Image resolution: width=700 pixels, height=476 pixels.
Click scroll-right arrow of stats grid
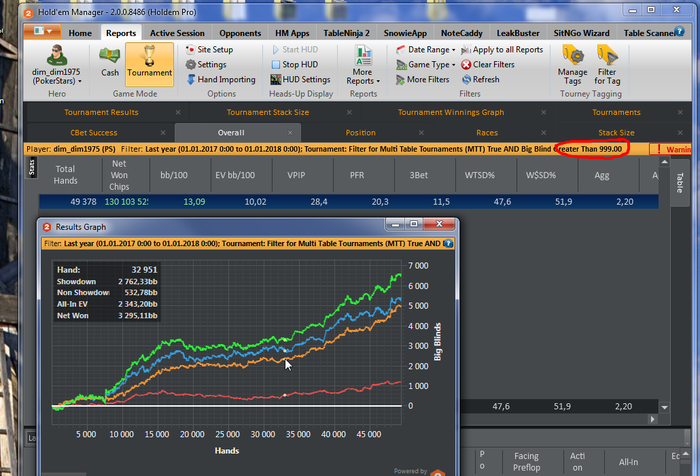(x=653, y=419)
